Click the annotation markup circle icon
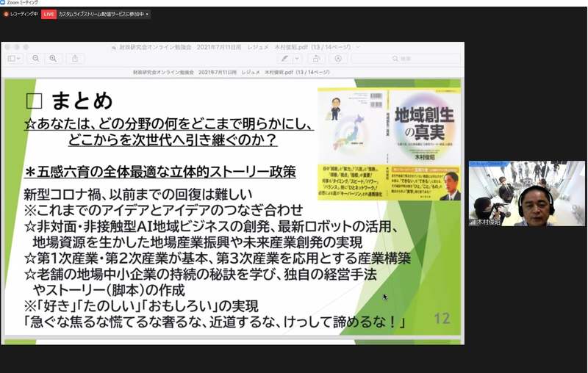The image size is (588, 373). tap(337, 59)
